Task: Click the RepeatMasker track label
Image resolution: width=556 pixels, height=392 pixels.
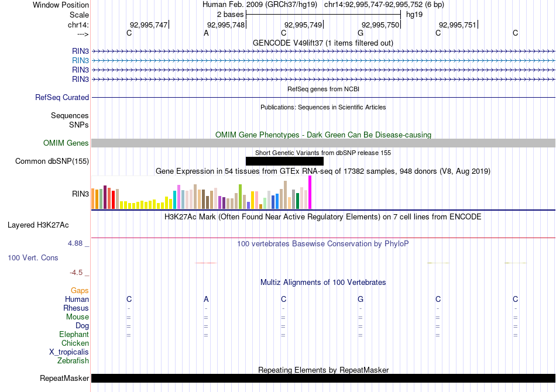Action: (64, 379)
